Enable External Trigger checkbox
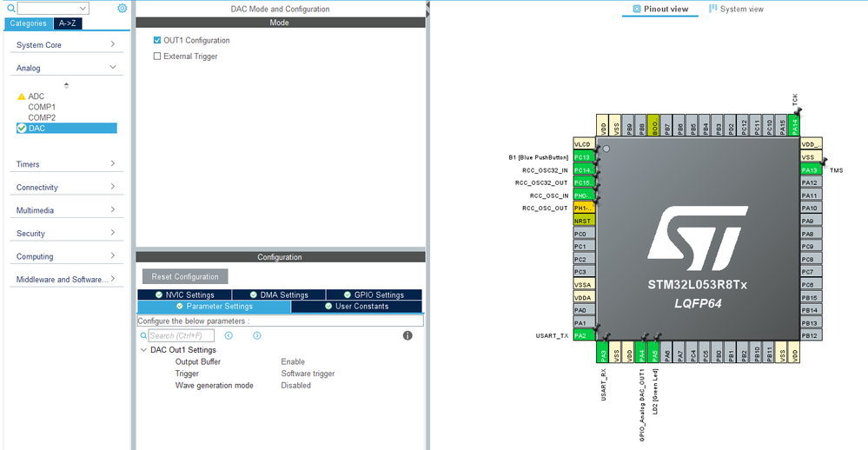 point(157,56)
